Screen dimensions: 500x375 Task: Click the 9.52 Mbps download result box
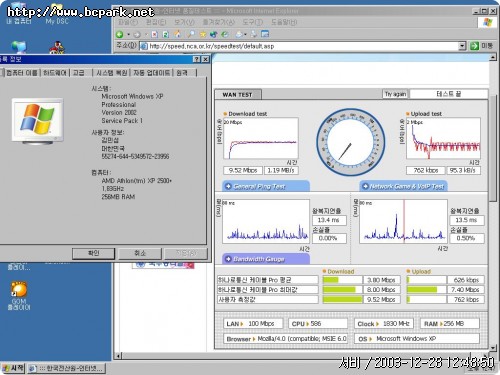tap(243, 170)
